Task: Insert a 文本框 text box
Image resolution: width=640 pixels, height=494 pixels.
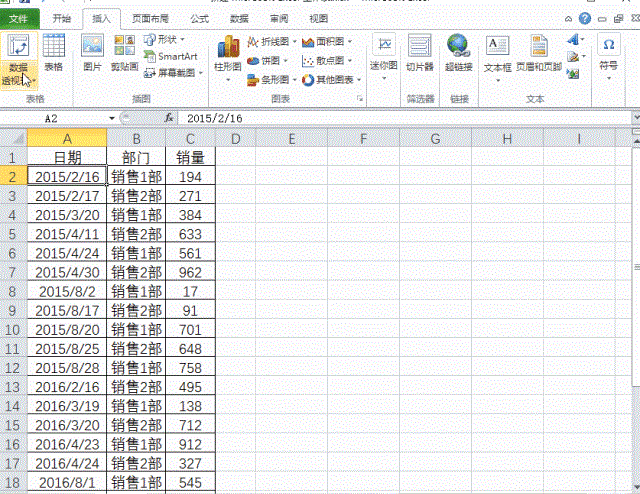Action: pyautogui.click(x=497, y=52)
